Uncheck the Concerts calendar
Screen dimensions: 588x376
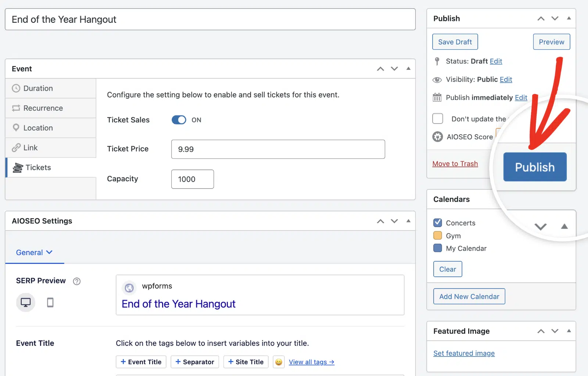pyautogui.click(x=438, y=223)
